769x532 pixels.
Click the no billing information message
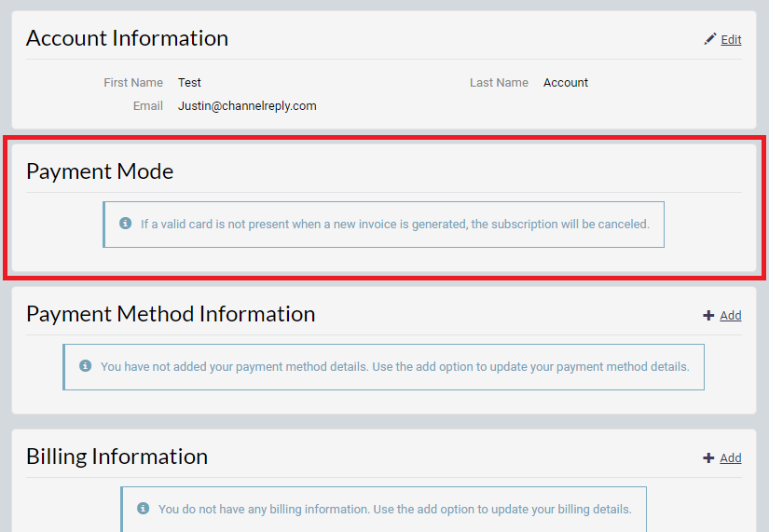[395, 510]
